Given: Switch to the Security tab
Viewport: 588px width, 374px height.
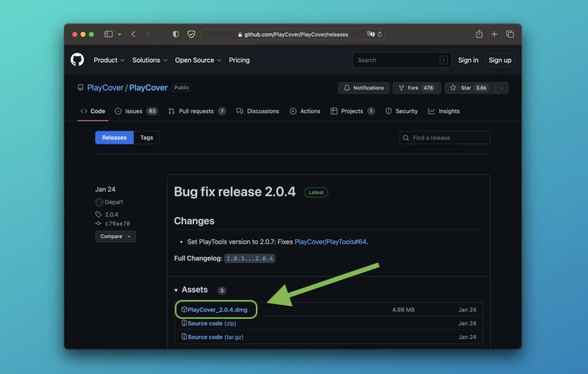Looking at the screenshot, I should (x=401, y=111).
